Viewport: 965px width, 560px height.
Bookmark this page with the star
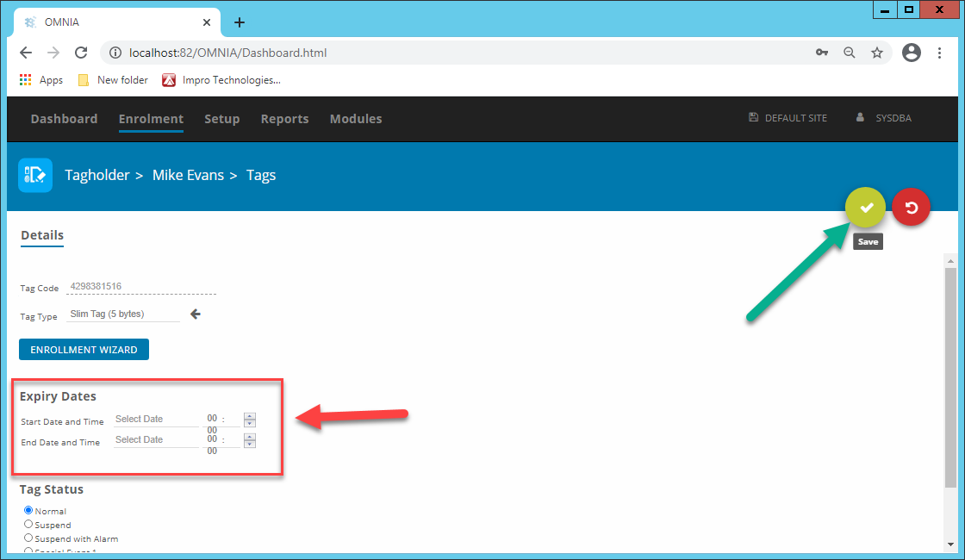[x=877, y=53]
